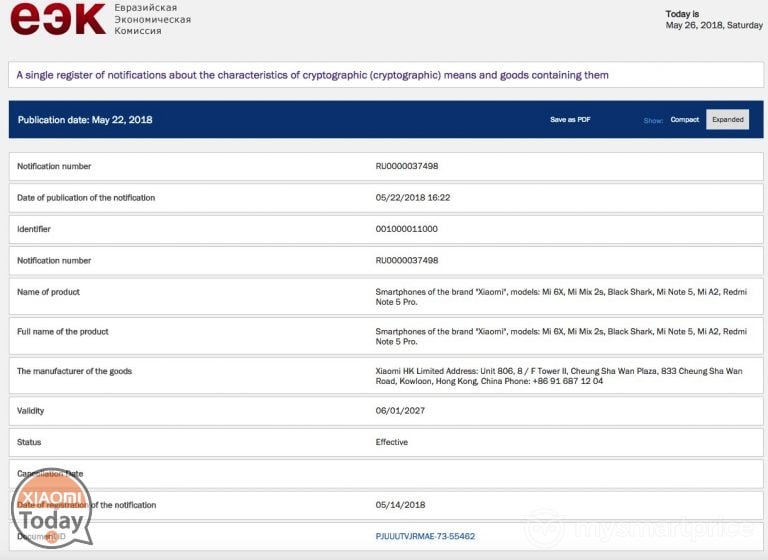Screen dimensions: 768x560
Task: Click the register title heading text
Action: tap(312, 75)
